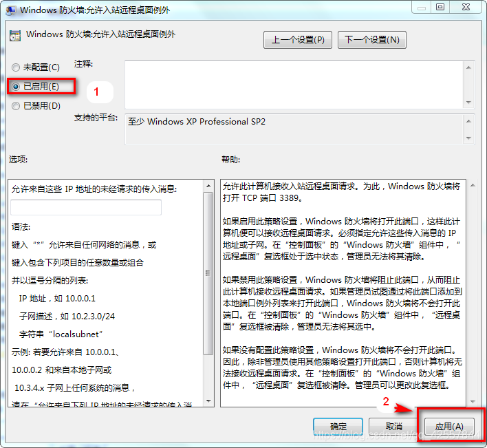Screen dimensions: 487x448
Task: Click 上一个设置(P) button
Action: click(298, 40)
